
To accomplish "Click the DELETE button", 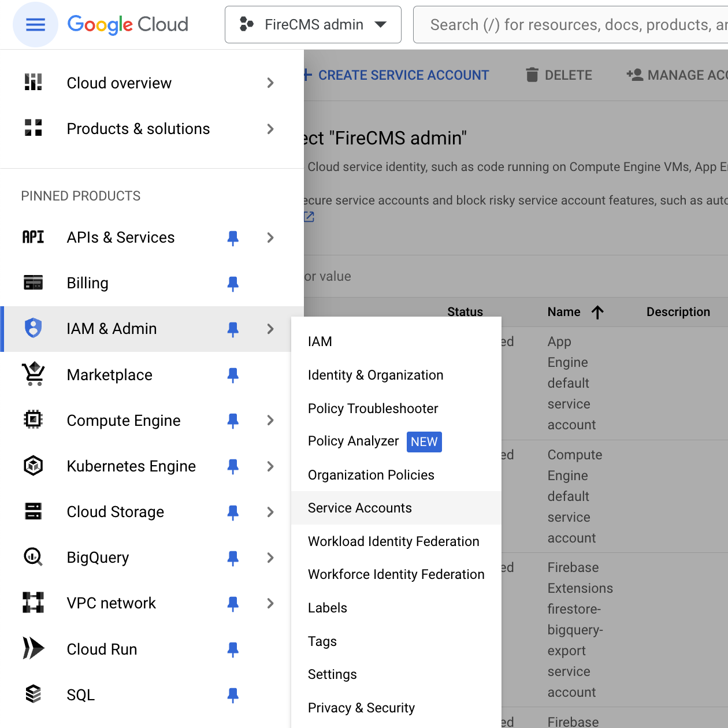I will point(558,75).
